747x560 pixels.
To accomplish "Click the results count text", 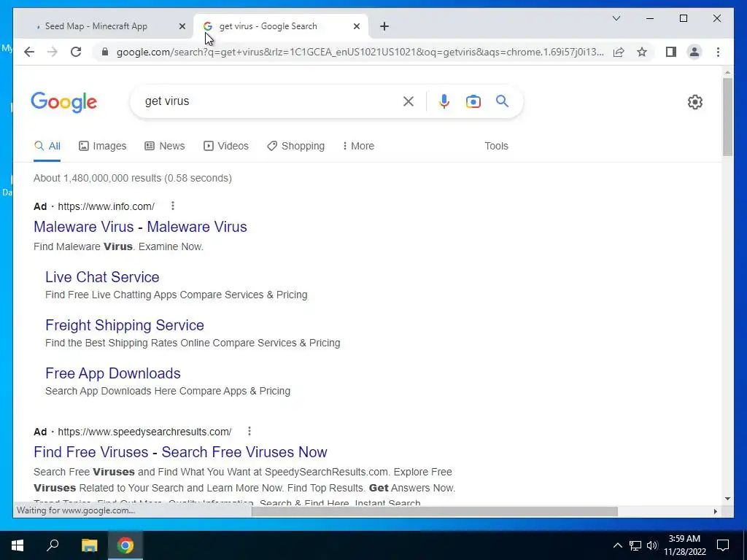I will [x=133, y=178].
